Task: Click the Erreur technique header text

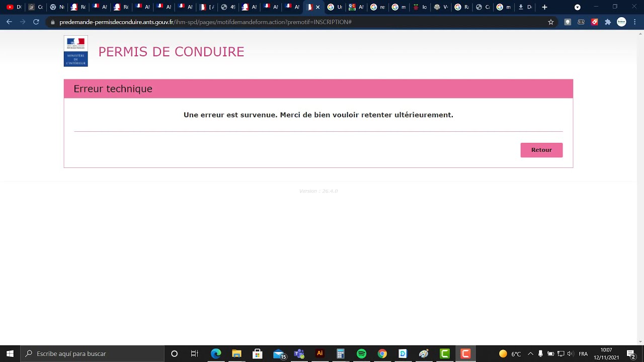Action: [113, 88]
